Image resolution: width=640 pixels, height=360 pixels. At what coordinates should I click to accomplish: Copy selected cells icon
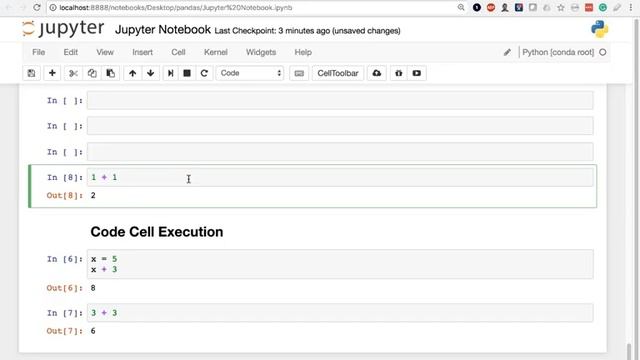pos(92,73)
